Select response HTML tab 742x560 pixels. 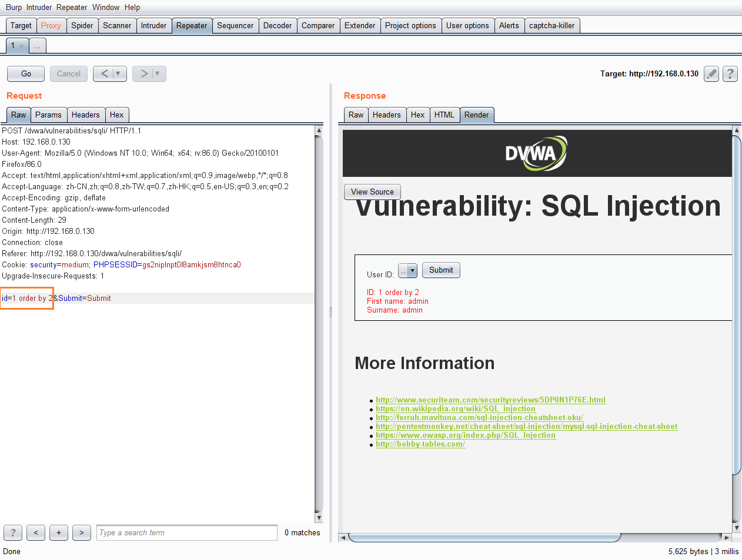tap(444, 115)
